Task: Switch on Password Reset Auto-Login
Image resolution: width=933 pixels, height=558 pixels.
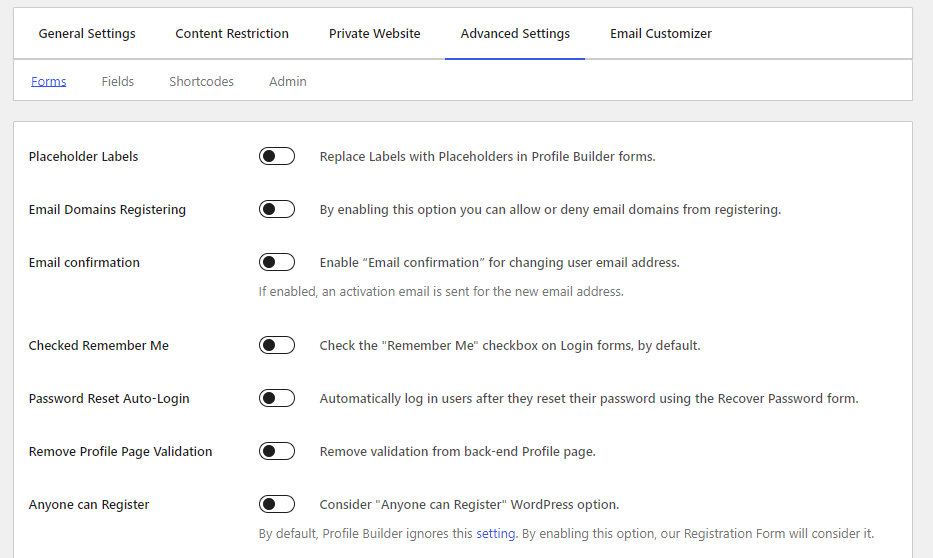Action: (276, 398)
